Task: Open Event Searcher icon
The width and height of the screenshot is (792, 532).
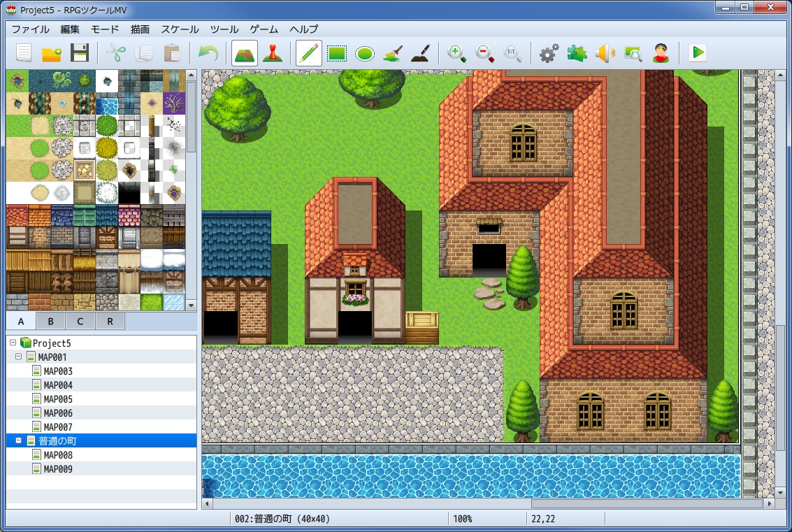Action: tap(633, 52)
